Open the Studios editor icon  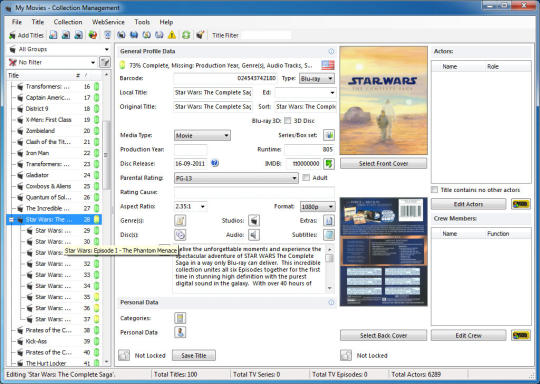tap(254, 220)
